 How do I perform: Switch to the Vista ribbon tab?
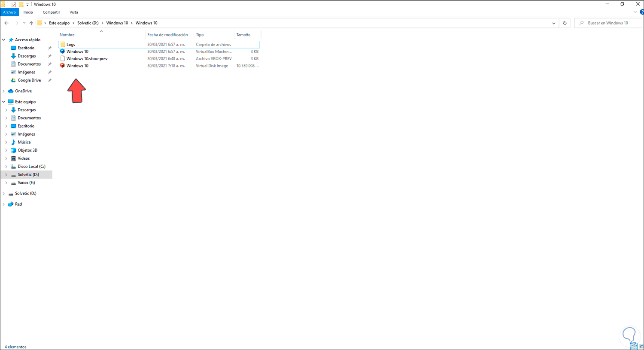pos(74,12)
